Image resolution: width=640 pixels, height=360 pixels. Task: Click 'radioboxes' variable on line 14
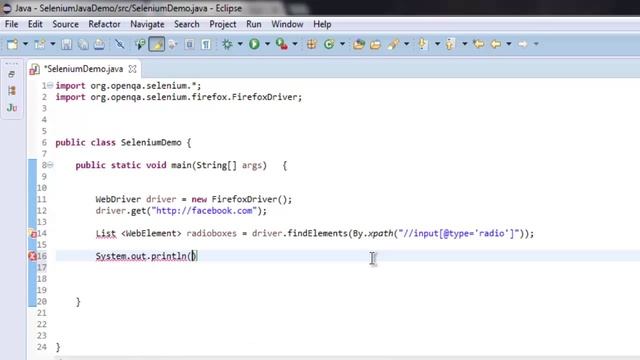[211, 233]
